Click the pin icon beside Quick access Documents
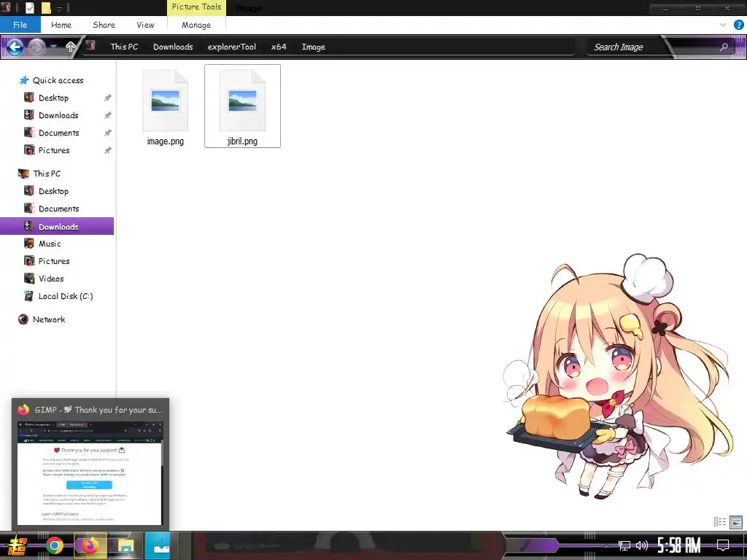This screenshot has width=747, height=560. [x=108, y=133]
